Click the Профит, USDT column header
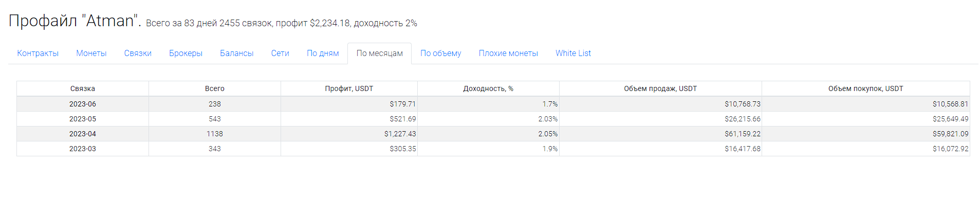 [x=349, y=88]
